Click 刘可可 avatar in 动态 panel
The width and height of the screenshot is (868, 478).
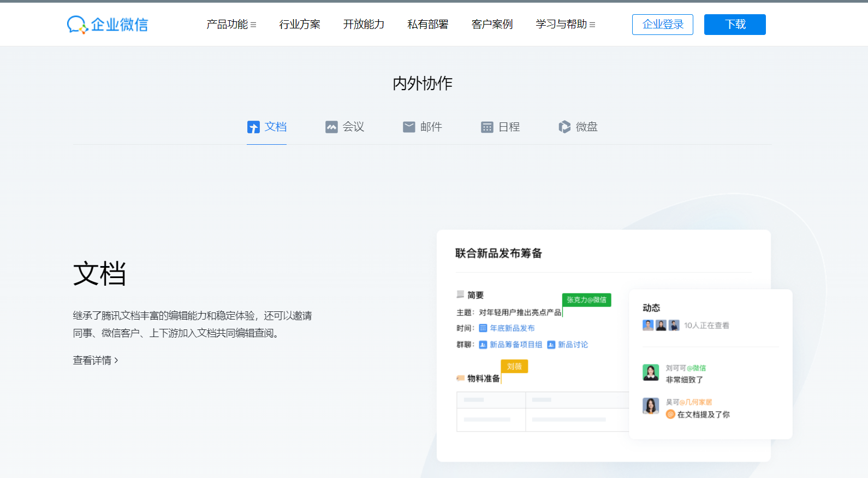coord(651,373)
